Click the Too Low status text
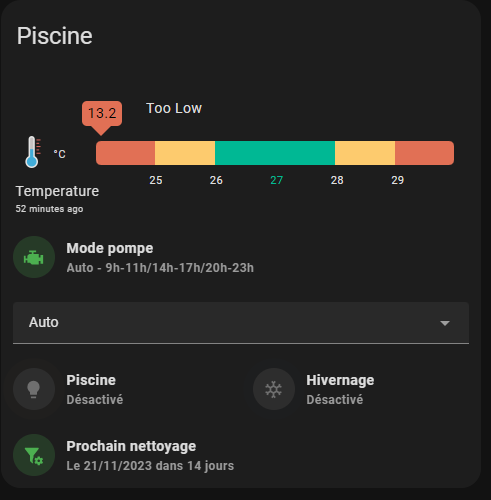491x500 pixels. (174, 108)
